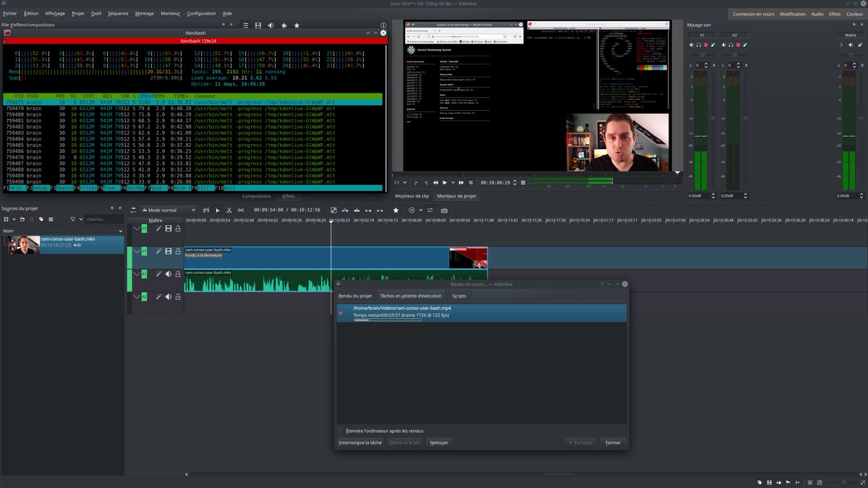
Task: Collapse track A1 with its chevron
Action: pyautogui.click(x=137, y=274)
